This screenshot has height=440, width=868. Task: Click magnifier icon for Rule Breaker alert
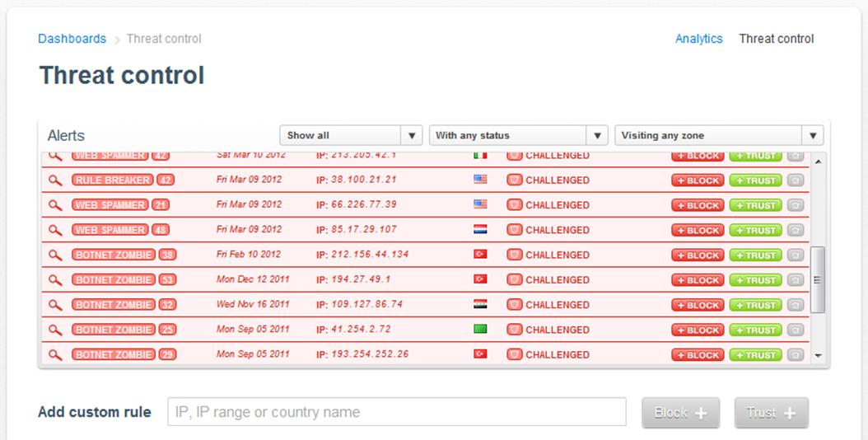[x=55, y=180]
